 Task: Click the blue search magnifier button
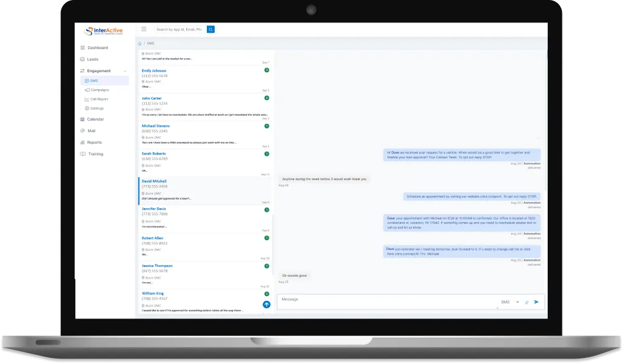point(210,29)
